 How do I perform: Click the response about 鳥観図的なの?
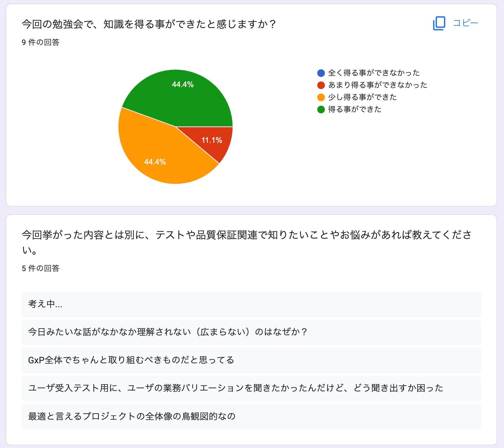pos(251,416)
